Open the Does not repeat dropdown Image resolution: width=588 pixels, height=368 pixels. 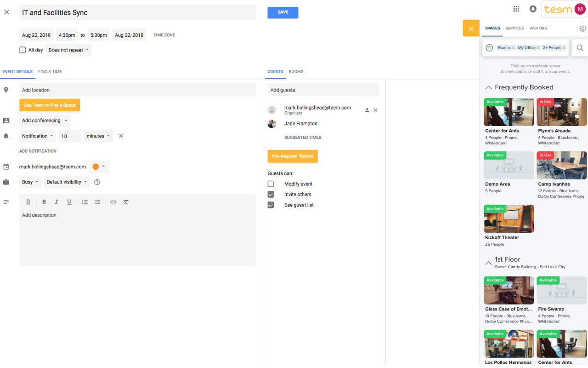(x=68, y=50)
